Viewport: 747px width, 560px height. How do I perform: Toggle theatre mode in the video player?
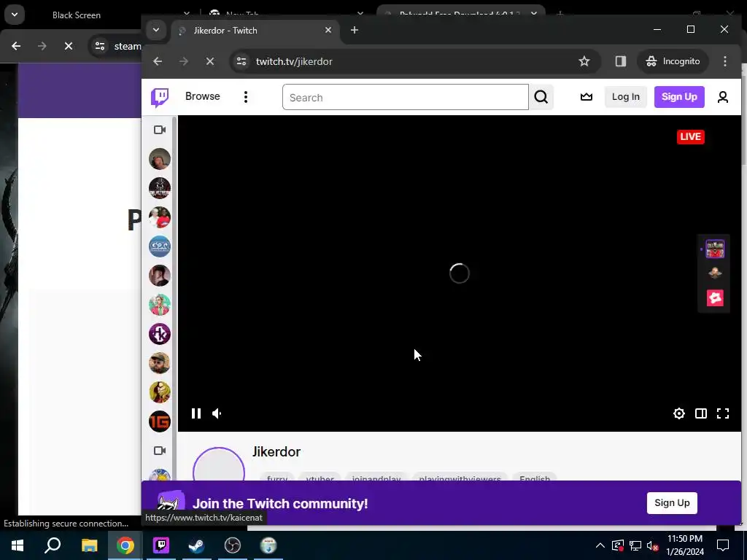tap(701, 413)
